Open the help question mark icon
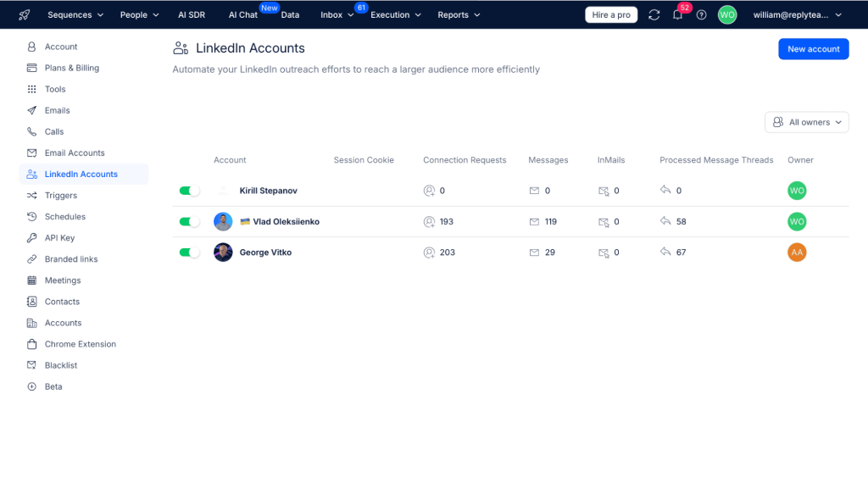868x483 pixels. [701, 15]
